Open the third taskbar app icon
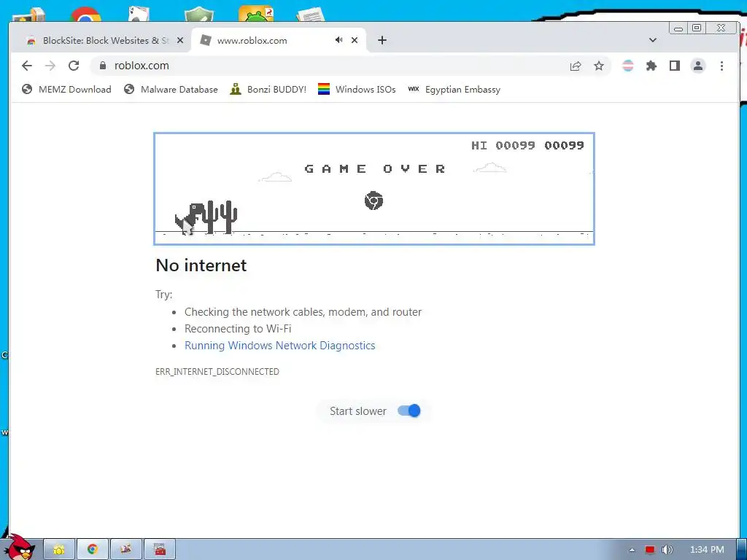The image size is (747, 560). click(x=125, y=550)
